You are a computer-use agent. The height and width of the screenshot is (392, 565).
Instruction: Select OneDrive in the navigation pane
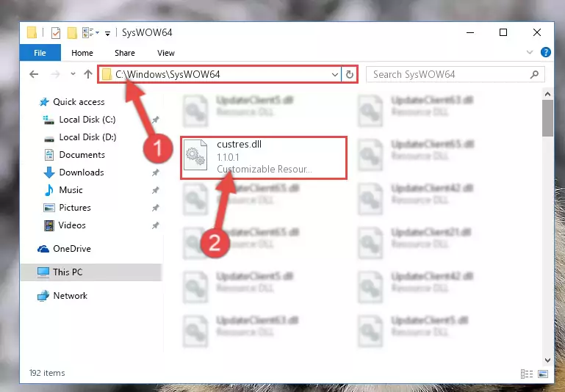[x=72, y=249]
